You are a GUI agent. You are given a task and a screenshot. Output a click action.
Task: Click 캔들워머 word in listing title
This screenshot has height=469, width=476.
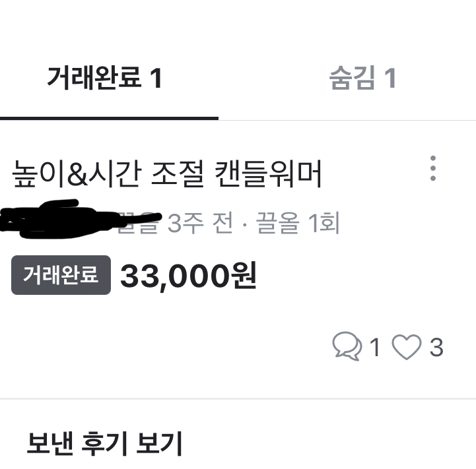coord(268,174)
